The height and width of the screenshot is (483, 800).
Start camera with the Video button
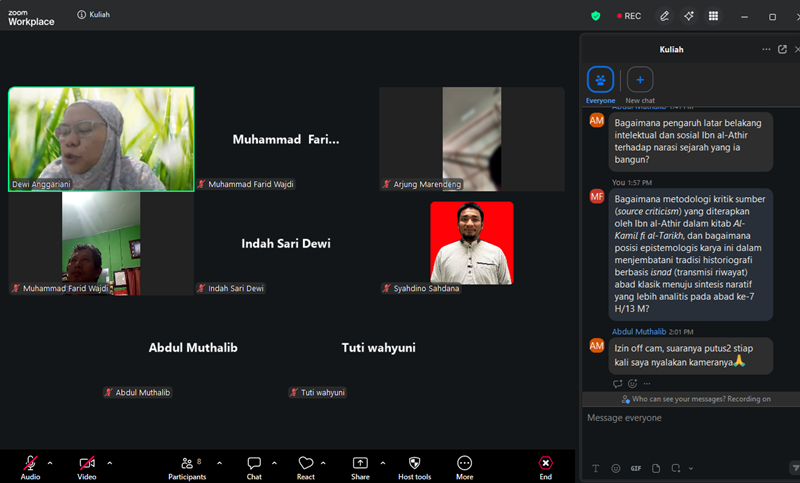pyautogui.click(x=87, y=467)
